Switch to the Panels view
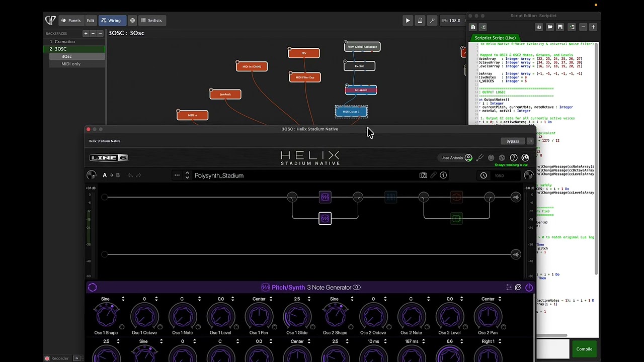Viewport: 644px width, 362px height. click(x=71, y=21)
